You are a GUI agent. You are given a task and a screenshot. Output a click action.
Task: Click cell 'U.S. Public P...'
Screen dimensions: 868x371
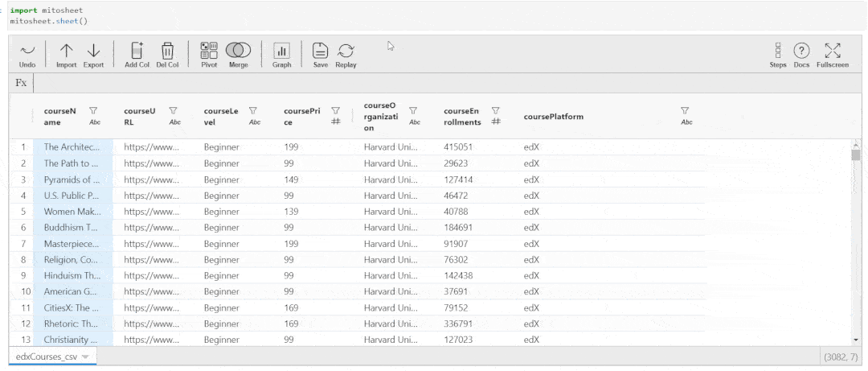point(73,196)
